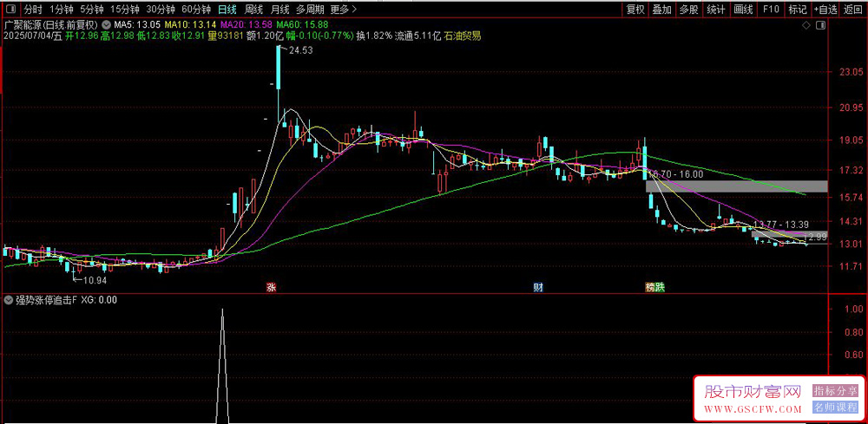This screenshot has width=868, height=424.
Task: Click the gray gap zone 16.70 - 16.00
Action: point(736,186)
